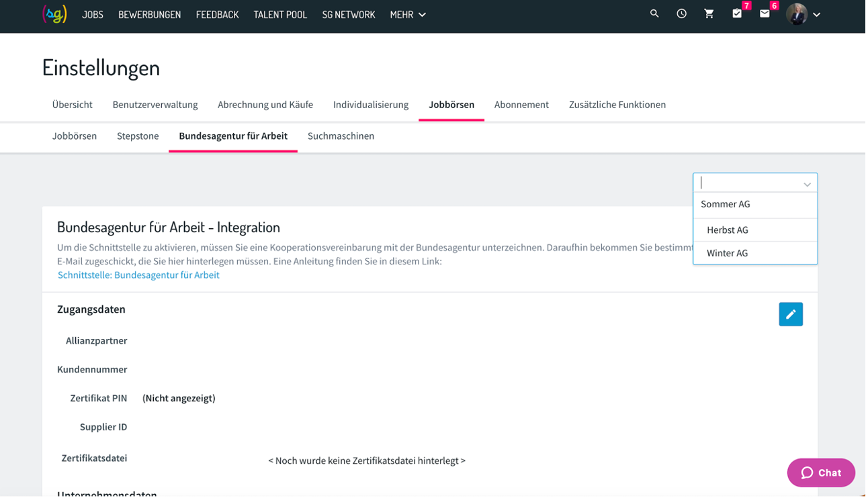Screen dimensions: 868x498
Task: Click the Zugangsdaten section title
Action: [91, 309]
